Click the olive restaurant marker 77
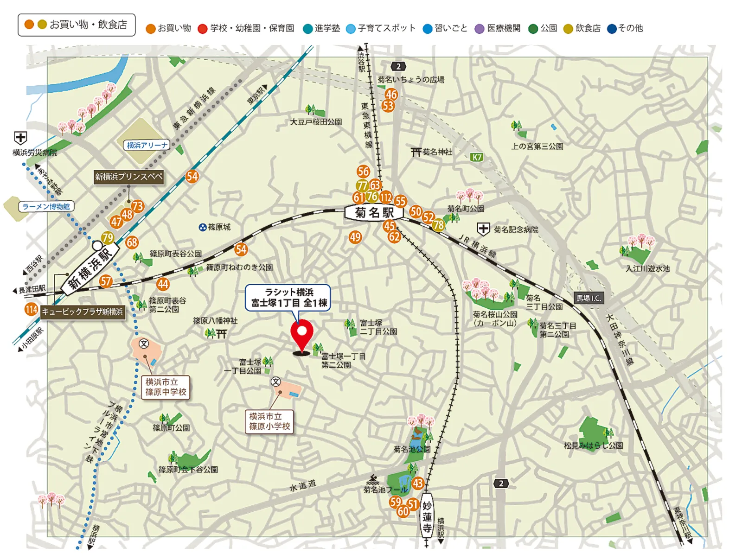The image size is (742, 560). pyautogui.click(x=362, y=186)
